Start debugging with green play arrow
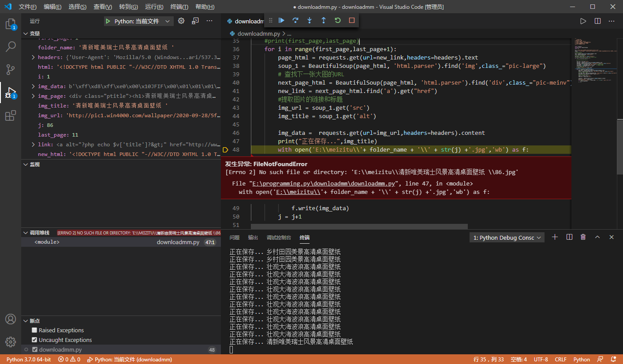 click(x=108, y=21)
